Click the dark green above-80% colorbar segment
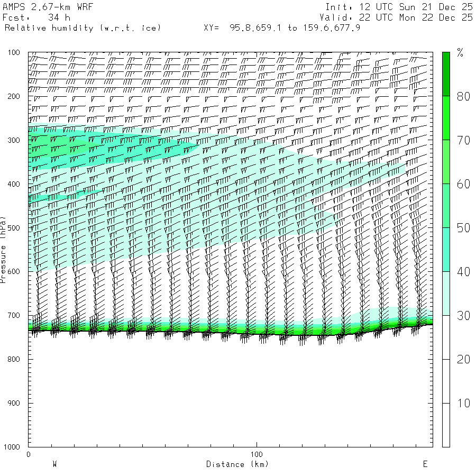 tap(446, 74)
